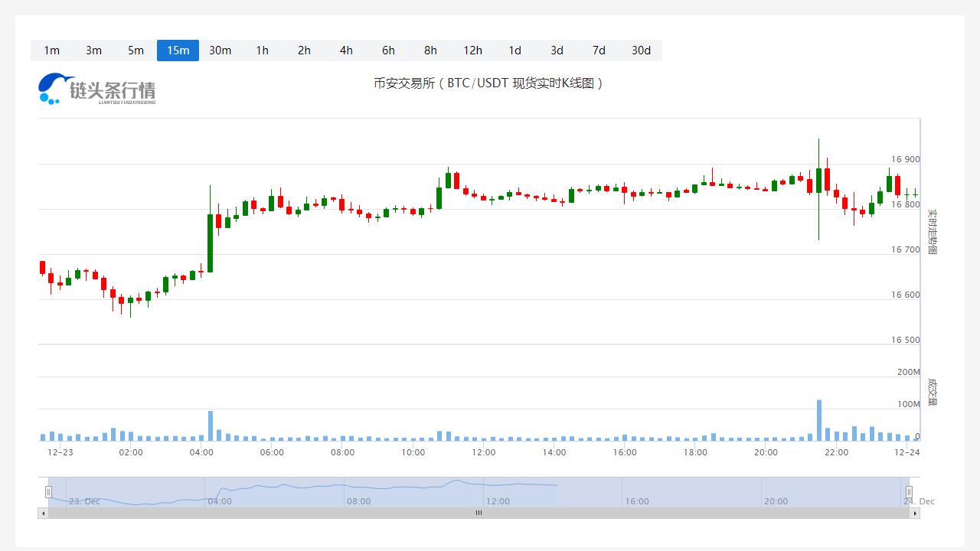
Task: Switch to the 7d timeframe
Action: pyautogui.click(x=599, y=51)
